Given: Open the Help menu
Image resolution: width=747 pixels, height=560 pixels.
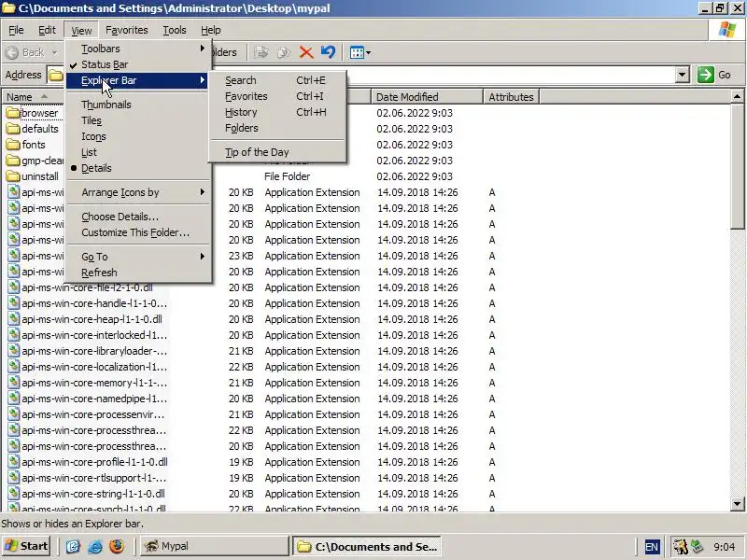Looking at the screenshot, I should click(x=211, y=30).
